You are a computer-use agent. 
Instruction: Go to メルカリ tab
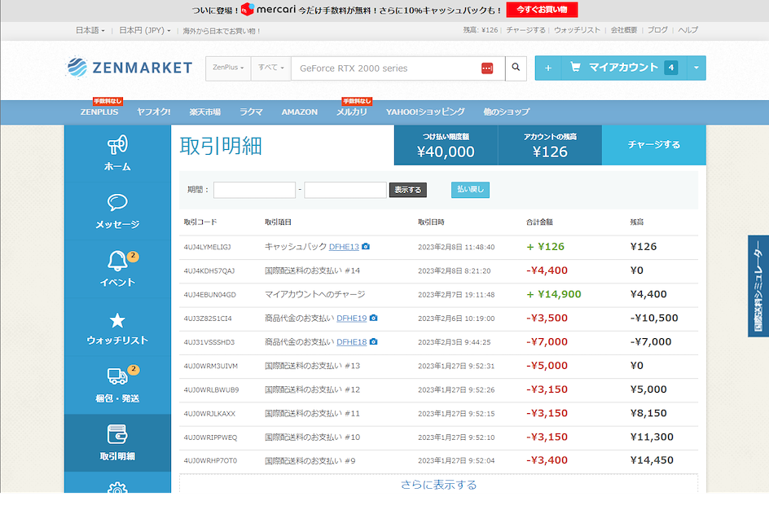point(352,112)
